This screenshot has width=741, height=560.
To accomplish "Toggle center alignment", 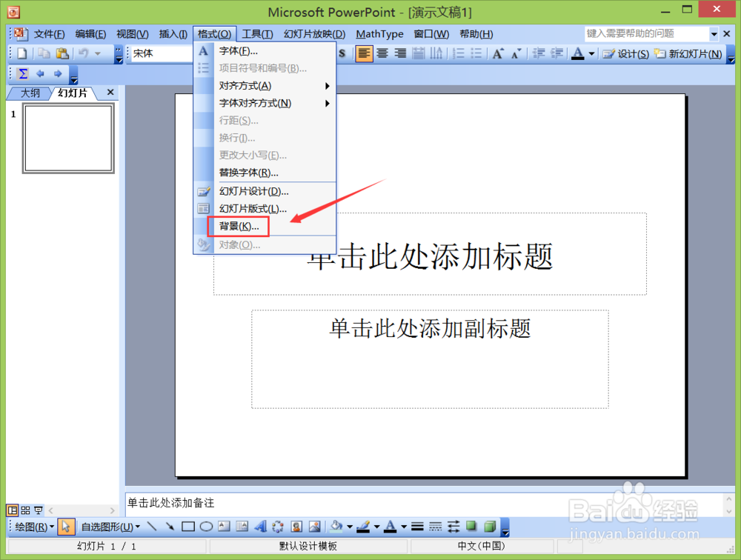I will pyautogui.click(x=382, y=53).
